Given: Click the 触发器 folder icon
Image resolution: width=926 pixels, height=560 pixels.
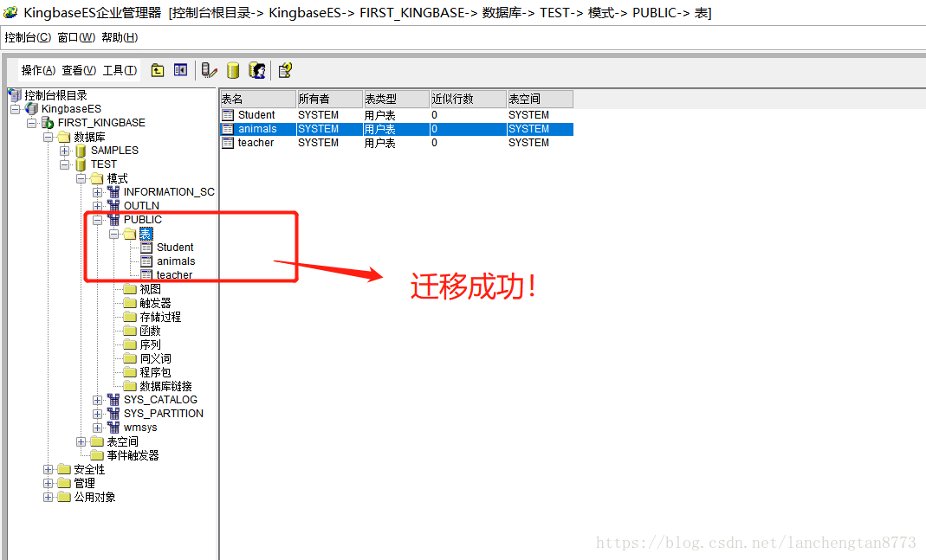Looking at the screenshot, I should (130, 303).
